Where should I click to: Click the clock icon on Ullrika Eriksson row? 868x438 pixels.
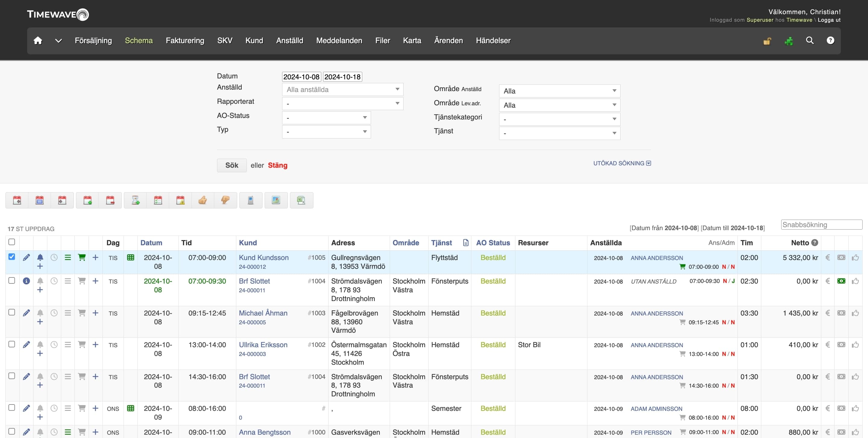coord(54,344)
